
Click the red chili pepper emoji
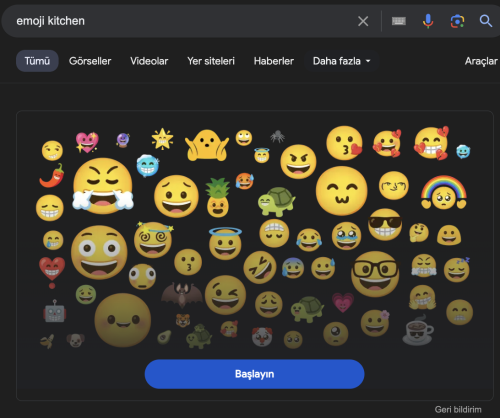52,175
